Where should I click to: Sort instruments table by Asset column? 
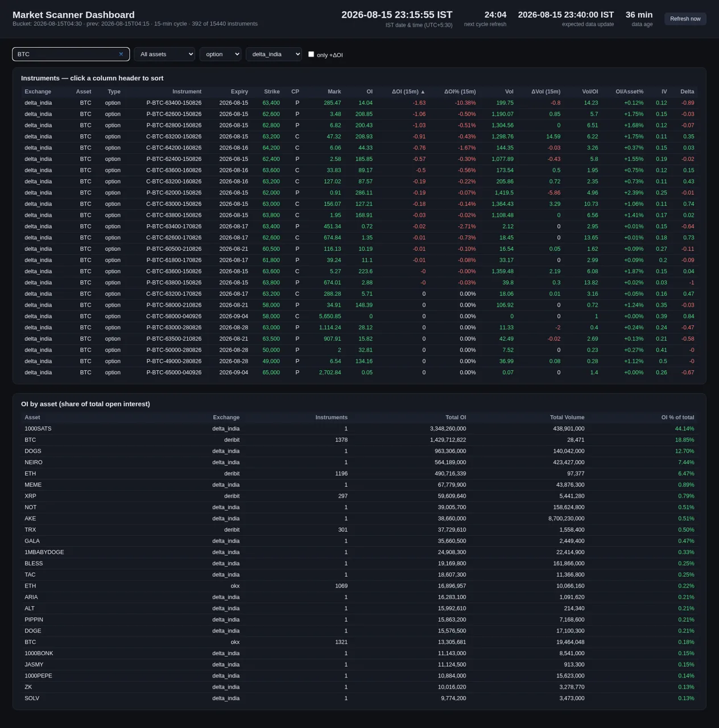tap(84, 92)
